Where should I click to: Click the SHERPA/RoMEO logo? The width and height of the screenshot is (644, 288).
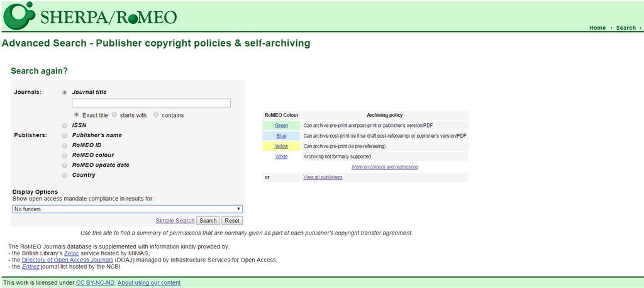[x=90, y=16]
